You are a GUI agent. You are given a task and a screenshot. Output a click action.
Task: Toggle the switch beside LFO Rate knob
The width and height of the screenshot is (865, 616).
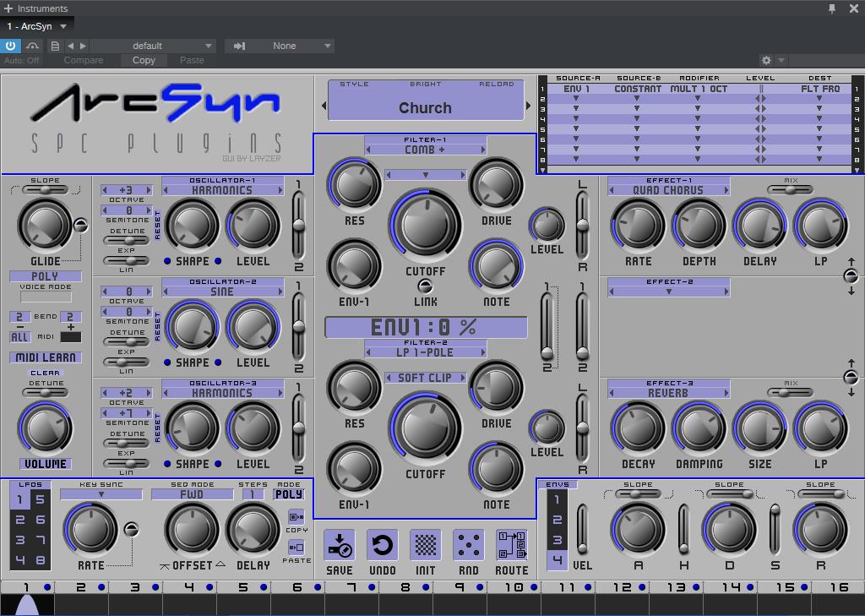[131, 529]
